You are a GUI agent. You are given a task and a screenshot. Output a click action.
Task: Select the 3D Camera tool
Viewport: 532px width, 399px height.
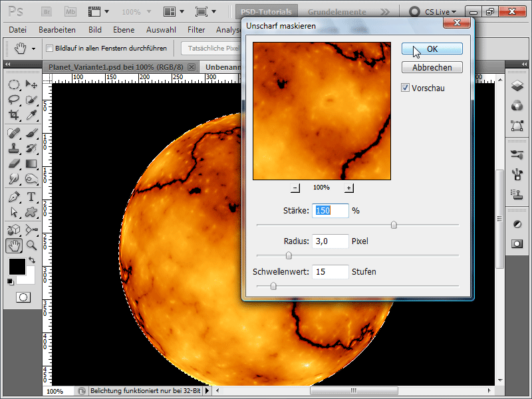point(31,229)
